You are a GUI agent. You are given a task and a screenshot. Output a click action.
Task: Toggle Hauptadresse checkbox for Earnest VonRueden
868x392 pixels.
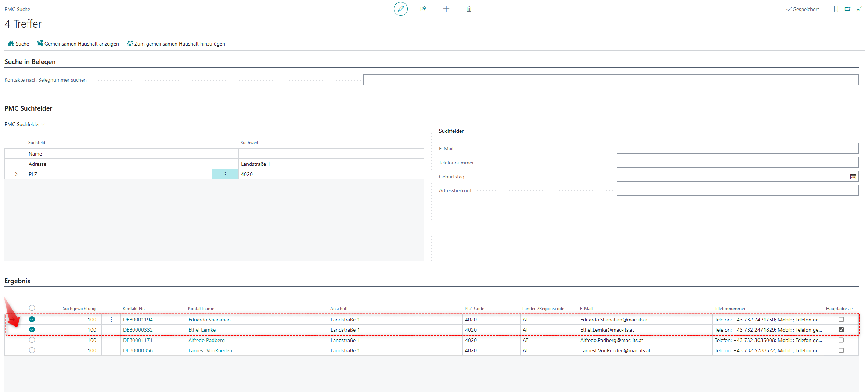[x=841, y=350]
